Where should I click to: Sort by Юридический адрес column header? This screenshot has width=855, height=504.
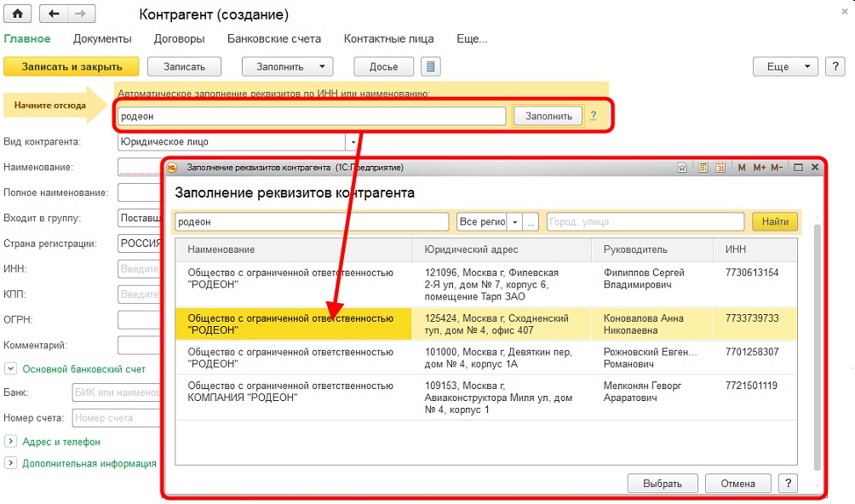[x=502, y=249]
